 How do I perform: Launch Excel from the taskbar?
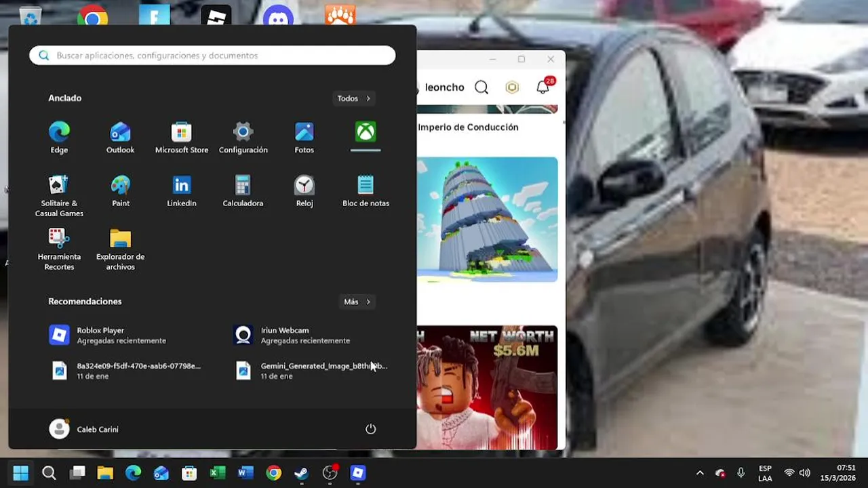click(218, 472)
